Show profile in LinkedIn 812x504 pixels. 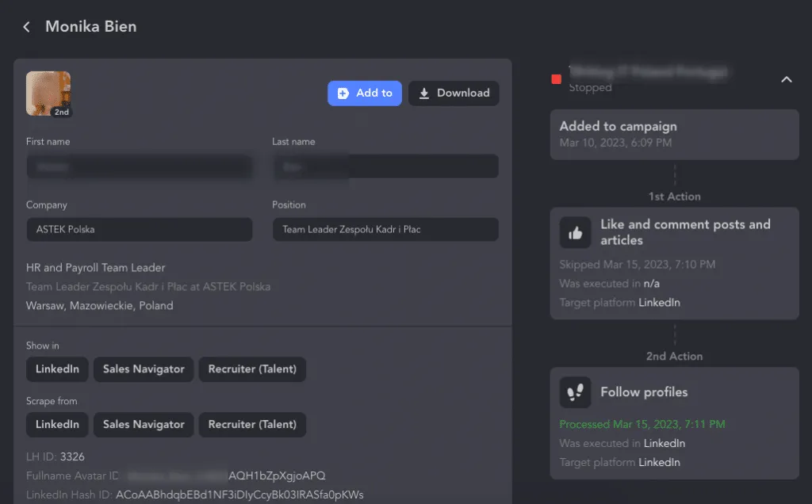point(57,369)
